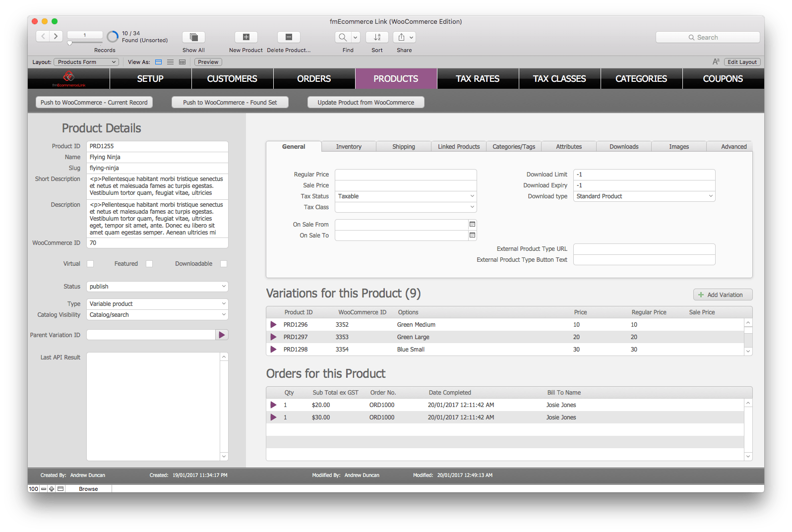Click the found set pie indicator
This screenshot has width=792, height=532.
click(x=113, y=37)
